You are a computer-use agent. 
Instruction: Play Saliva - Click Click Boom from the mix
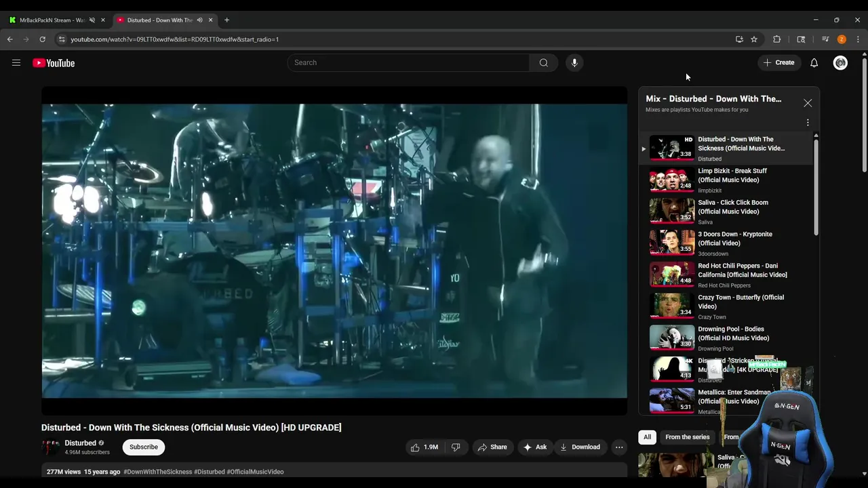(726, 211)
